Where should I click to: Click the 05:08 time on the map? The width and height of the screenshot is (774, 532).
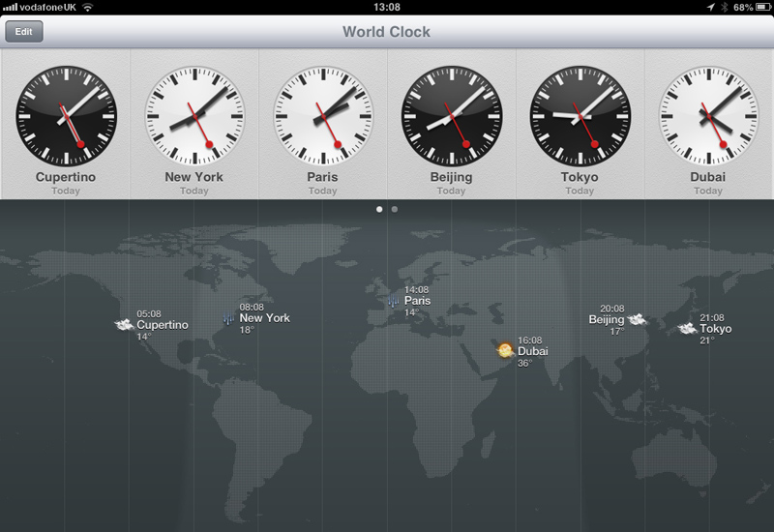[x=149, y=313]
